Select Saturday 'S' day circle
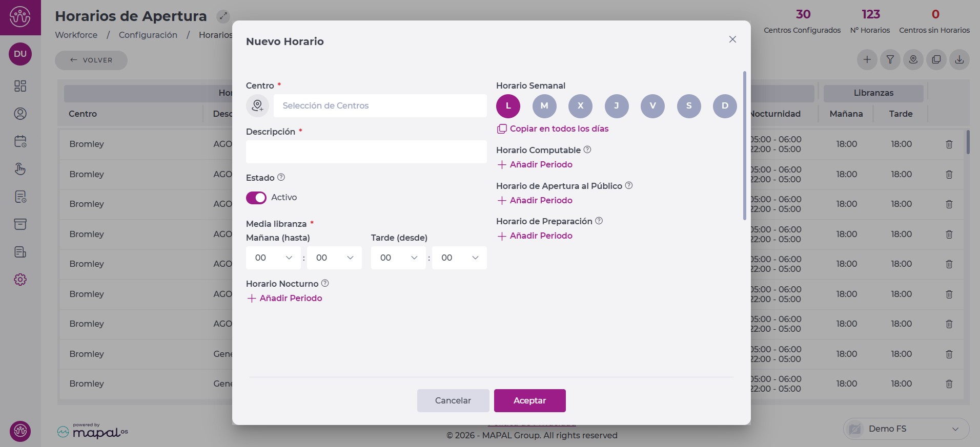This screenshot has height=447, width=980. click(688, 106)
